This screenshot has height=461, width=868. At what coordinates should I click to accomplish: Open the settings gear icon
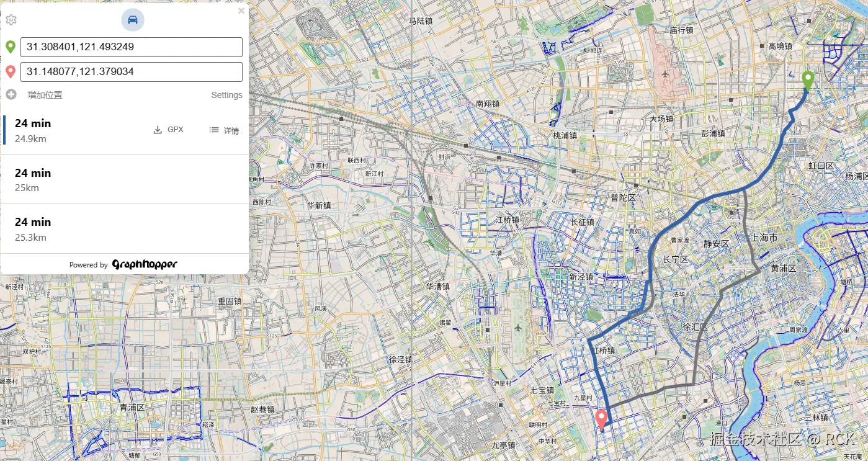[x=11, y=20]
